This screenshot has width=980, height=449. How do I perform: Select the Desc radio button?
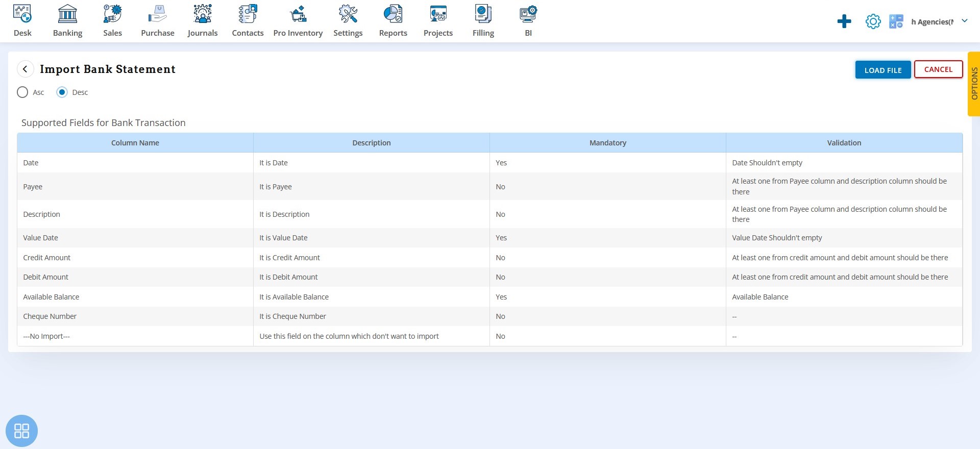pyautogui.click(x=62, y=92)
